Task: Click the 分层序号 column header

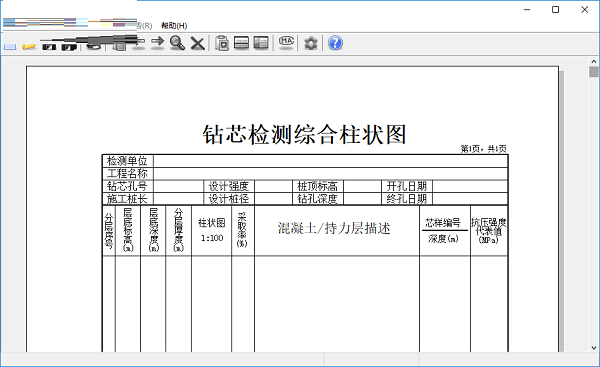Action: 109,230
